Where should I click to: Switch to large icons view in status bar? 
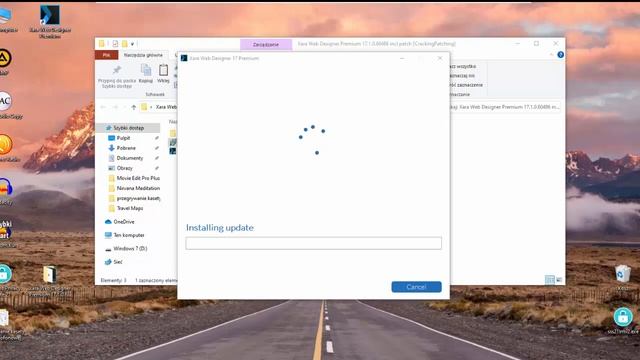559,280
